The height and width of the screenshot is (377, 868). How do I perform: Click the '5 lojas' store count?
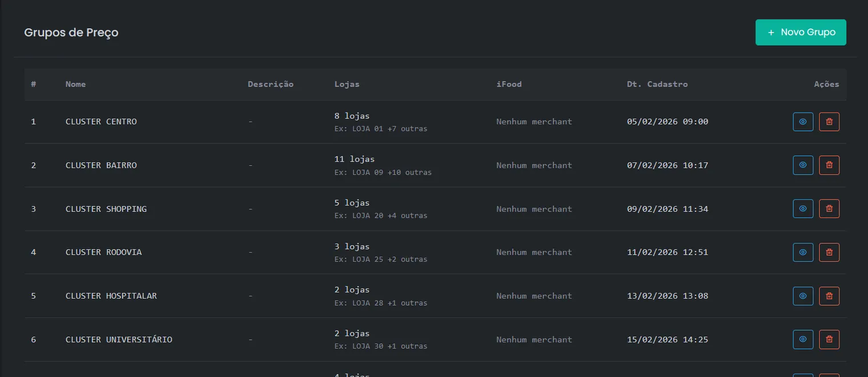coord(352,203)
